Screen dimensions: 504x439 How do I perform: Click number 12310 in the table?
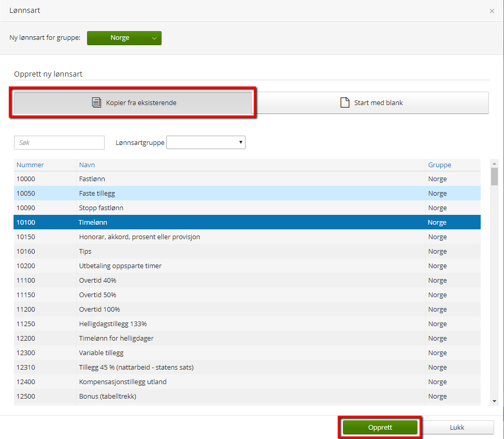pos(26,367)
